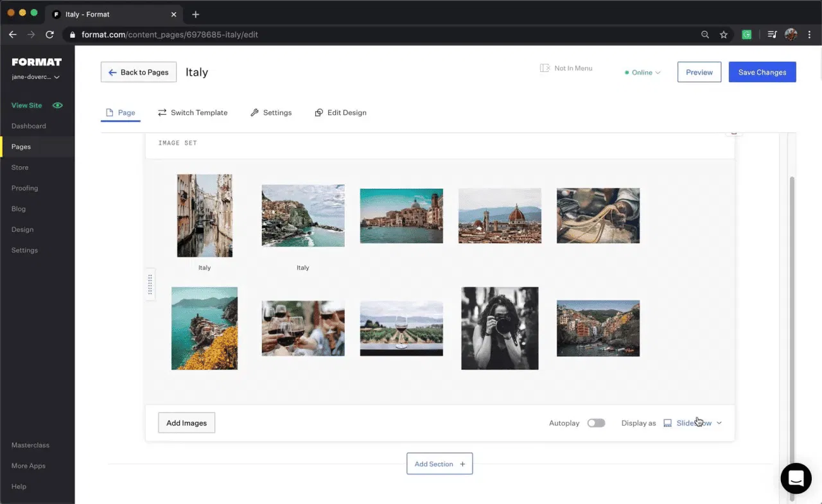Toggle the Autoplay switch

click(596, 423)
